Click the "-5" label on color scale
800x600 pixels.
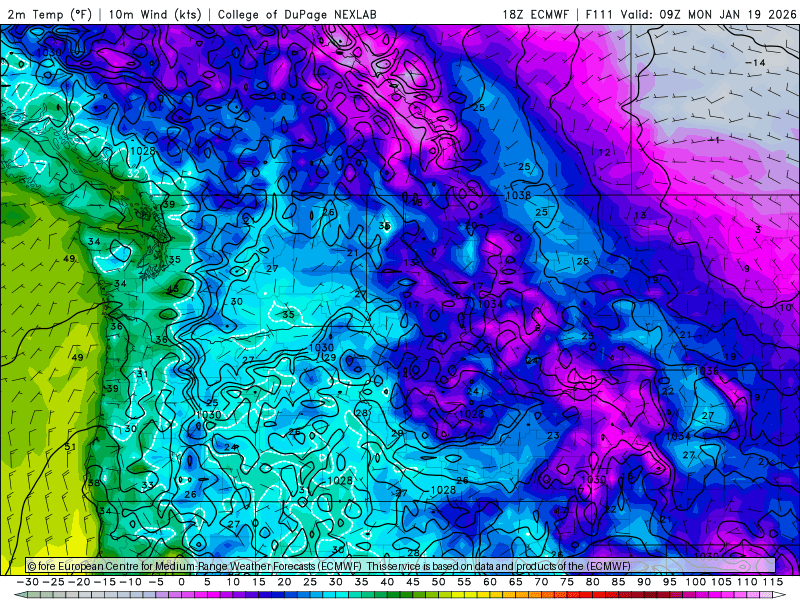coord(156,582)
